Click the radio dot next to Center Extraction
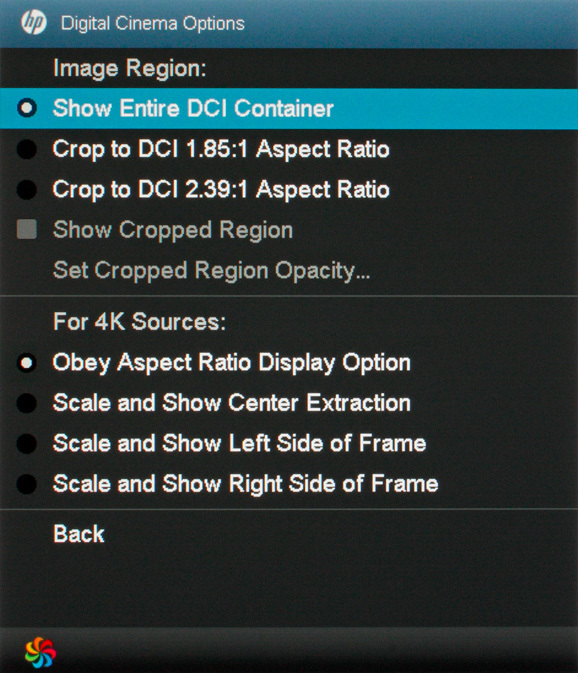The height and width of the screenshot is (673, 578). pyautogui.click(x=27, y=403)
